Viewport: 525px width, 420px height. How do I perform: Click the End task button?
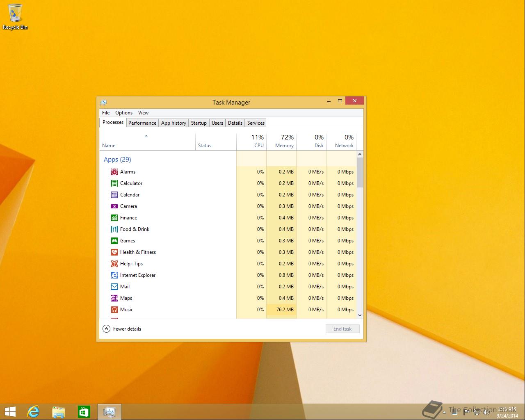point(342,329)
